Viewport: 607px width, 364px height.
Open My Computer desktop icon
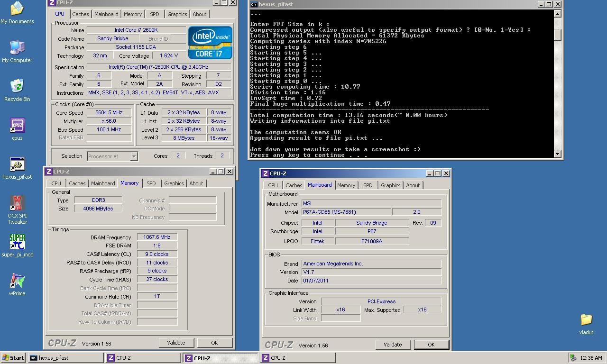(17, 52)
